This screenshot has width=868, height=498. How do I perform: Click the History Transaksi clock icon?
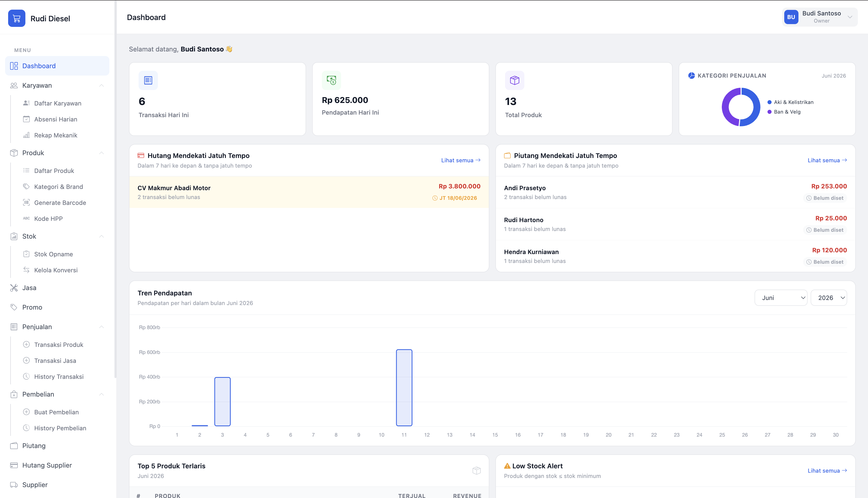26,376
